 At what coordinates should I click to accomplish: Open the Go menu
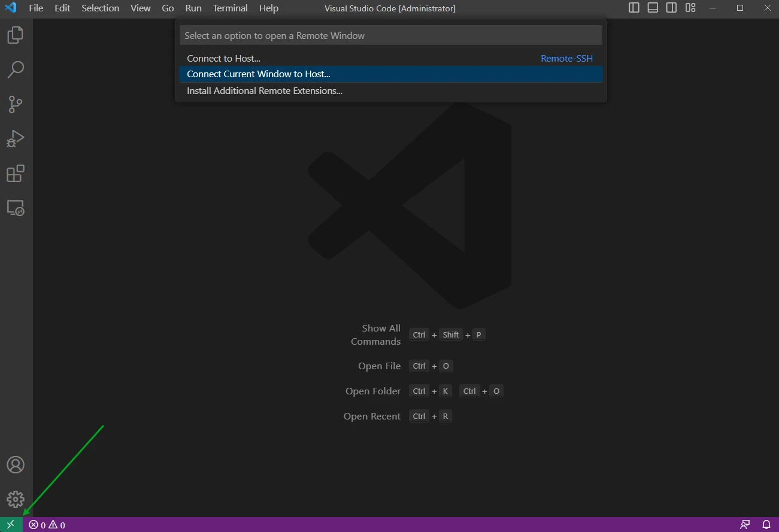click(x=168, y=8)
